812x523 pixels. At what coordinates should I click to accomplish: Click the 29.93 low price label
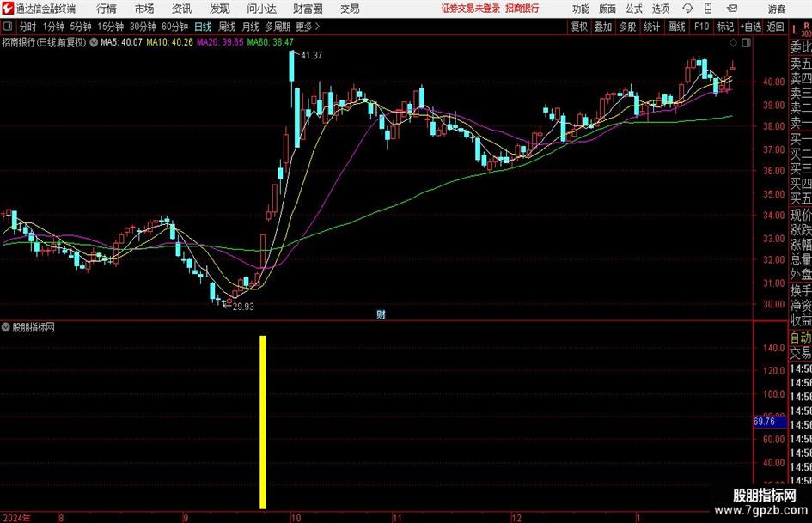click(x=243, y=307)
